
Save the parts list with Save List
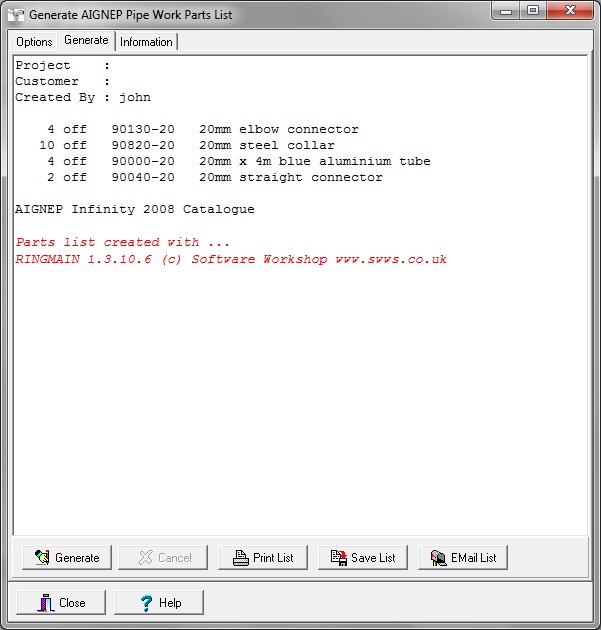[363, 557]
